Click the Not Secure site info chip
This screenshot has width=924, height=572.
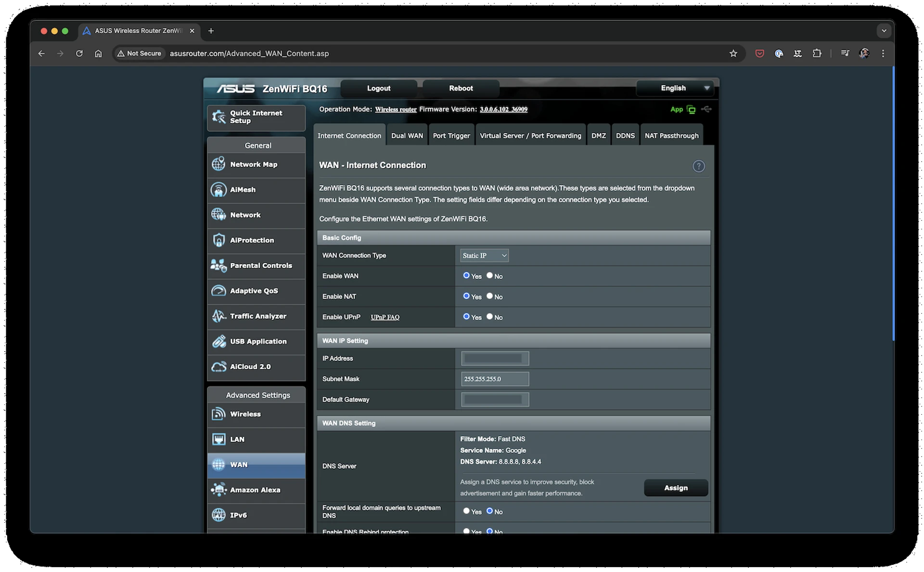[x=140, y=53]
